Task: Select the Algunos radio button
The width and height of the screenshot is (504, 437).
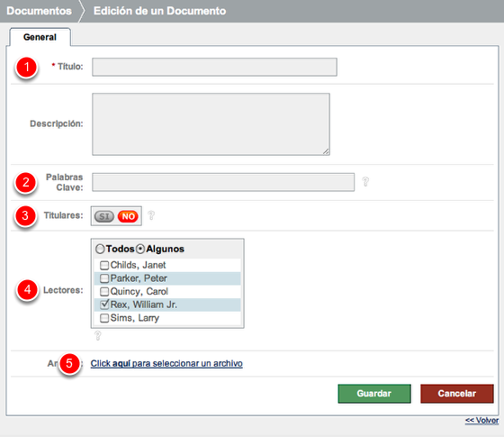Action: pos(140,249)
